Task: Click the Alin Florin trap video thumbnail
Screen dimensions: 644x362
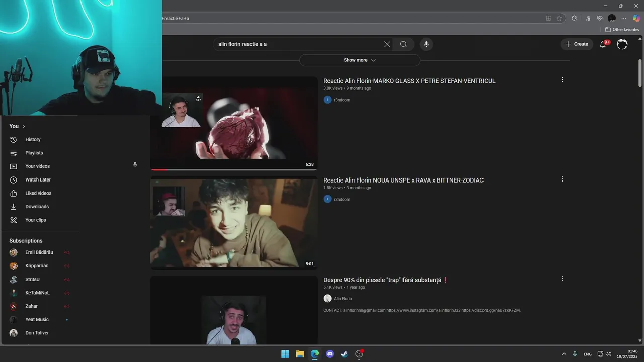Action: click(x=234, y=310)
